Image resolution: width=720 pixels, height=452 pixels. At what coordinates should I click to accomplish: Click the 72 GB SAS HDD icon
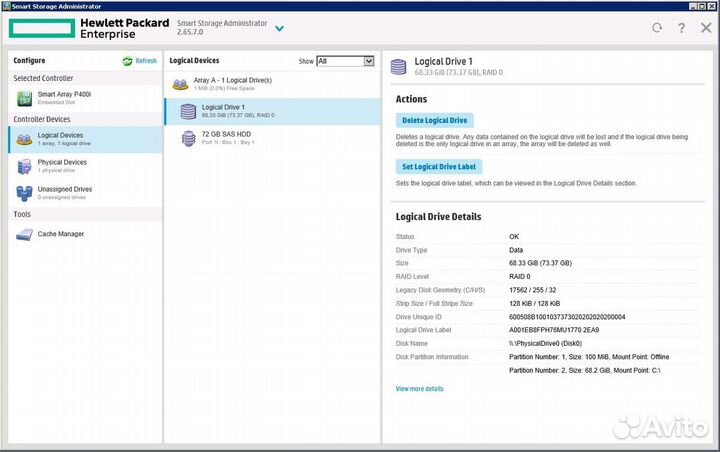coord(188,139)
